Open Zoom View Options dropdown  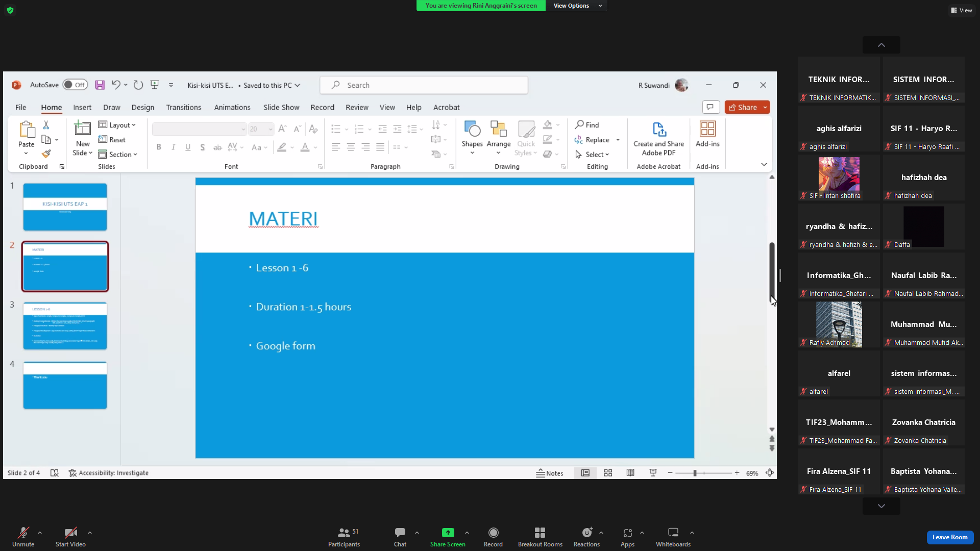tap(578, 6)
